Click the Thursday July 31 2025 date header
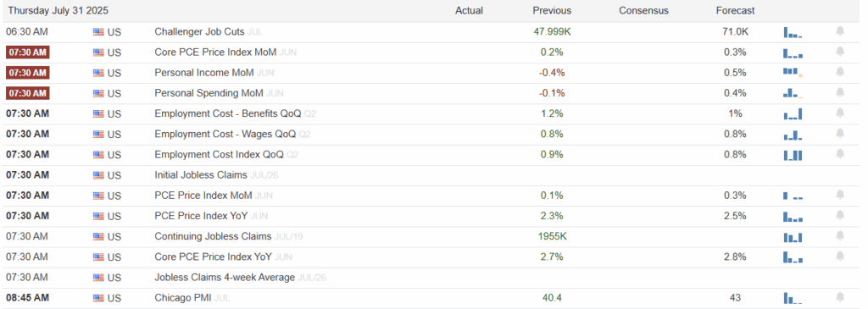Viewport: 868px width, 309px height. coord(58,10)
